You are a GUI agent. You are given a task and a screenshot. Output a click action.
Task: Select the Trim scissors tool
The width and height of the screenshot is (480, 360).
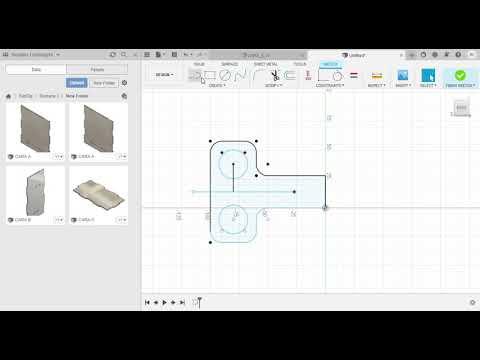pos(275,75)
